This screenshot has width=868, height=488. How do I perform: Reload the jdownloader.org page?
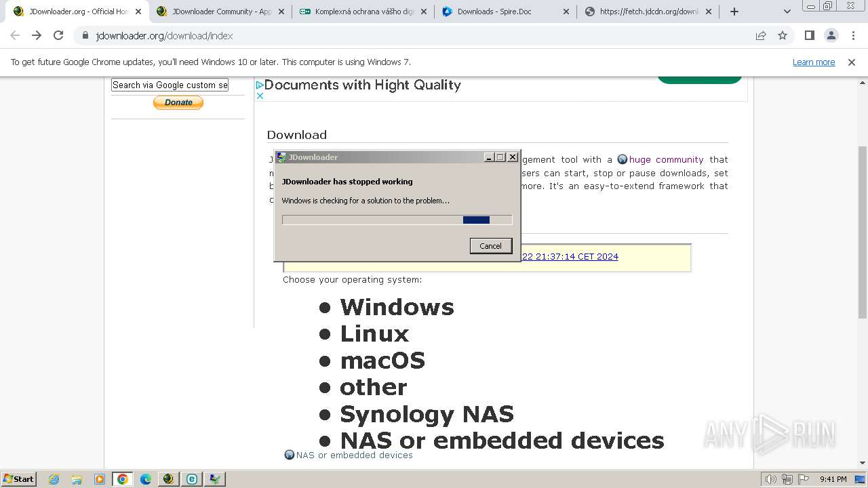(x=58, y=36)
